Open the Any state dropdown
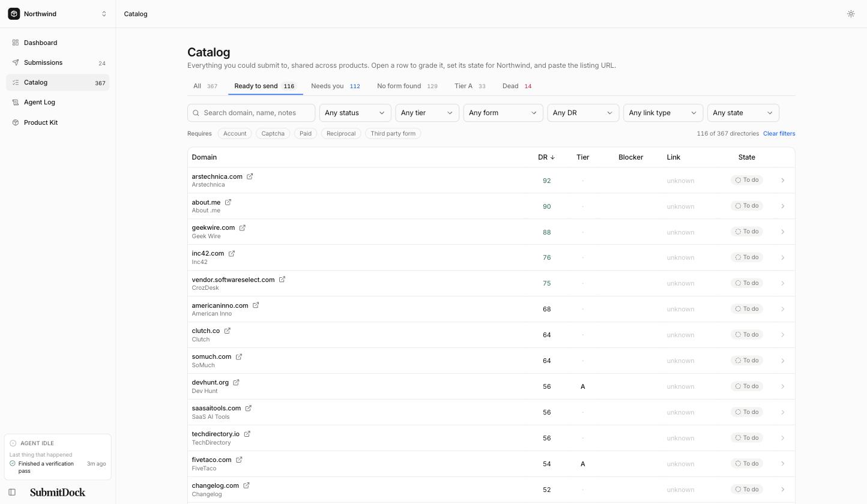 click(x=743, y=113)
